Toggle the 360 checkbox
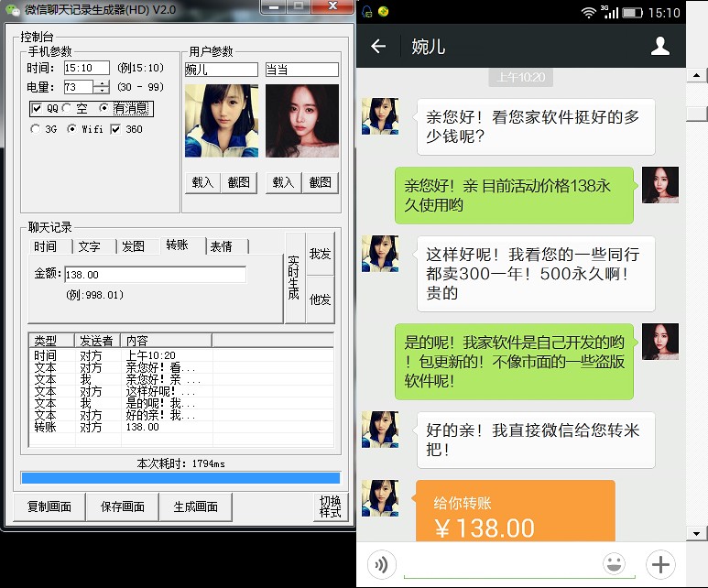 pos(115,129)
